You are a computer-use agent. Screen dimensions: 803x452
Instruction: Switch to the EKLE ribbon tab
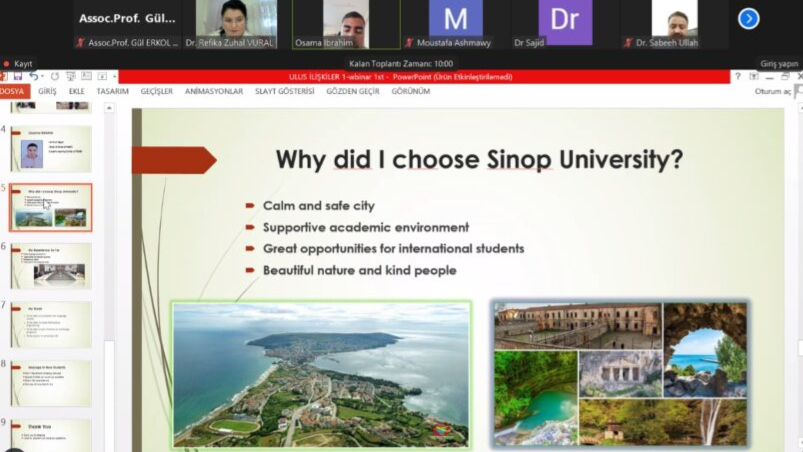(x=76, y=91)
